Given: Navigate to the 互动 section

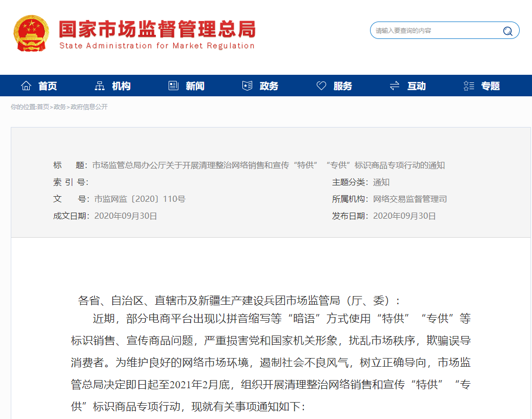Looking at the screenshot, I should point(417,86).
